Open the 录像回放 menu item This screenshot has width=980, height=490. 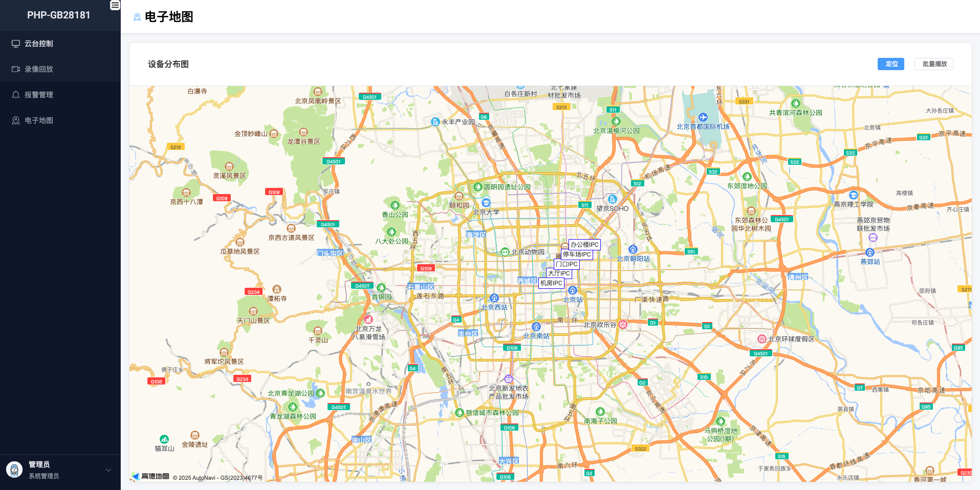pyautogui.click(x=39, y=69)
